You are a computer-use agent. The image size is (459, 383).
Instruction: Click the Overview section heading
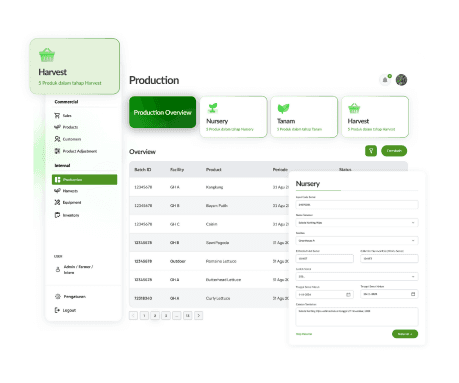142,152
